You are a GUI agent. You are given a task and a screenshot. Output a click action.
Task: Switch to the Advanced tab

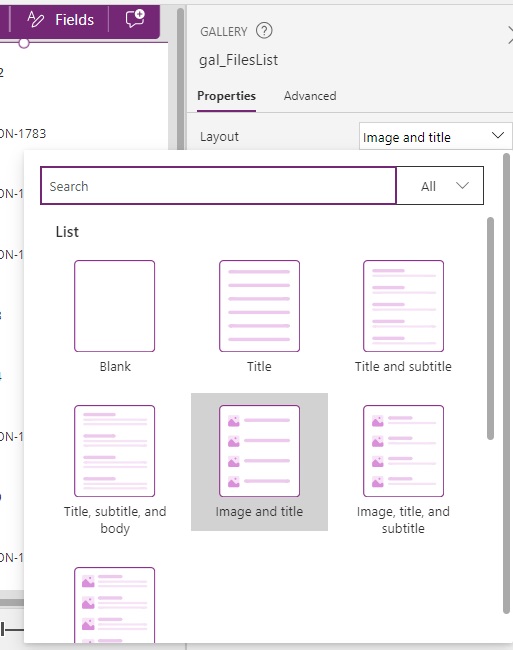(310, 96)
